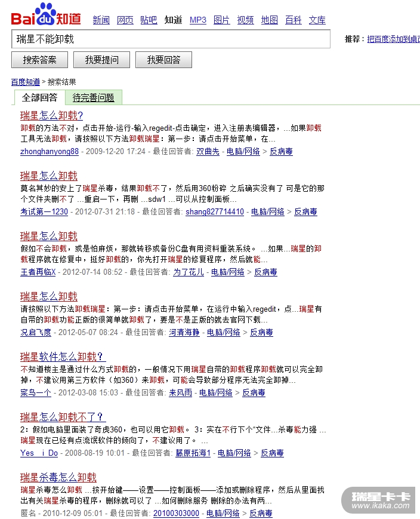The width and height of the screenshot is (420, 519).
Task: Click the 搜索答案 button
Action: click(x=40, y=60)
